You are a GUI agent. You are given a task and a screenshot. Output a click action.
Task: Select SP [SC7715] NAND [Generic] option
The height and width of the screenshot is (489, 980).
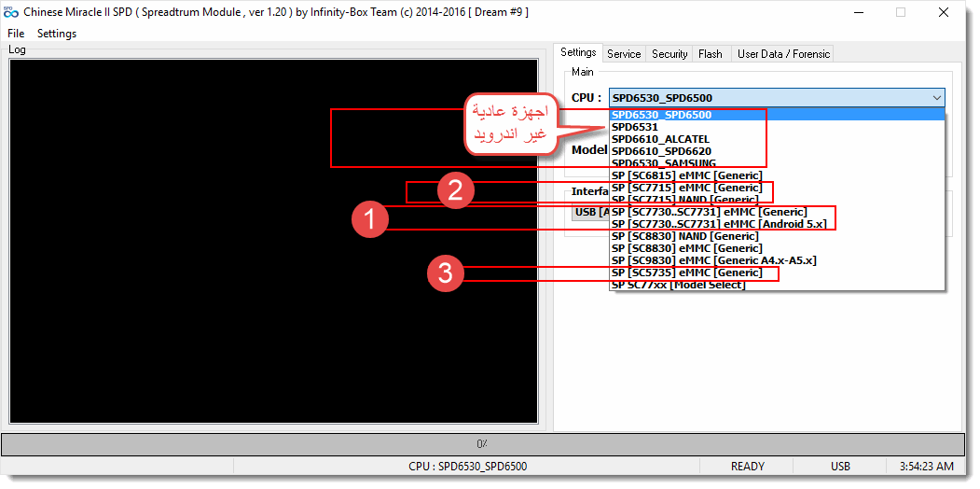[x=777, y=200]
